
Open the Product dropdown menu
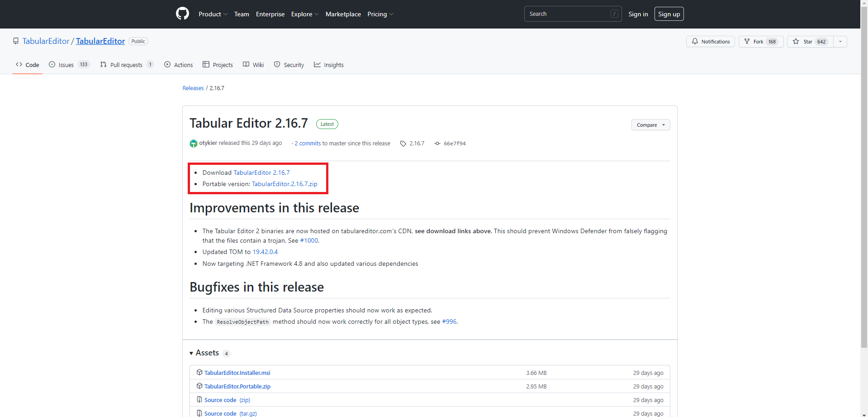(x=213, y=14)
